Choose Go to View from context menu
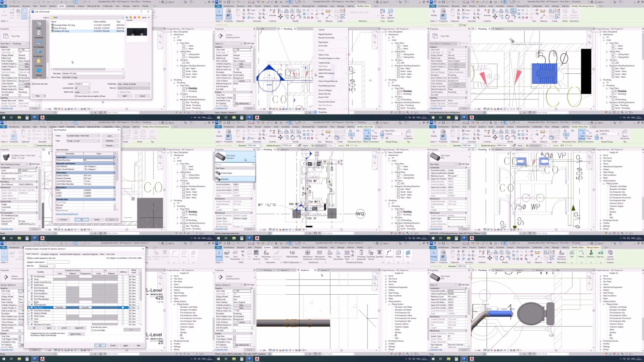 coord(323,45)
